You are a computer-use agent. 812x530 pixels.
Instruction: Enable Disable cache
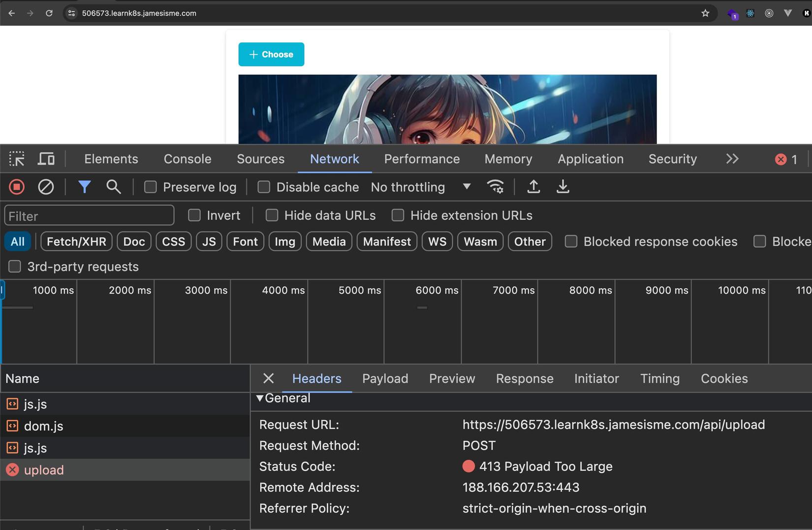(264, 187)
